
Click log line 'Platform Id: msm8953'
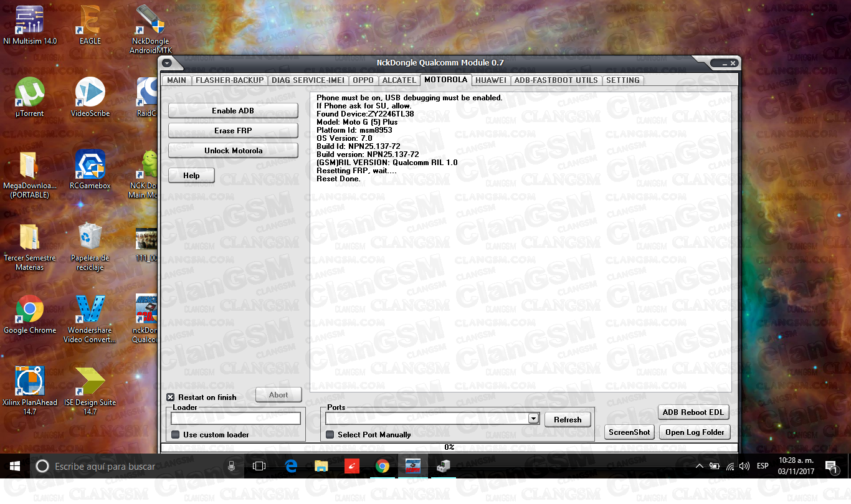[354, 130]
